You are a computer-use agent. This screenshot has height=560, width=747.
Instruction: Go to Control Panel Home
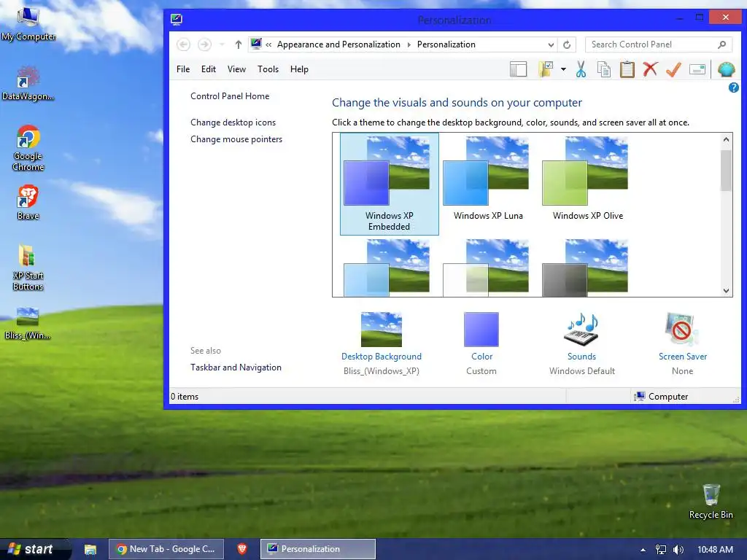coord(230,96)
